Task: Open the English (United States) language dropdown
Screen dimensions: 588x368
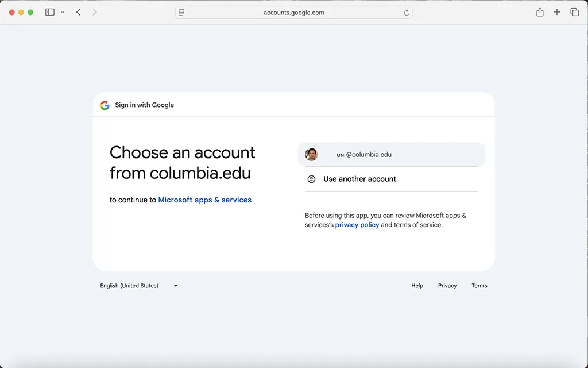Action: 139,286
